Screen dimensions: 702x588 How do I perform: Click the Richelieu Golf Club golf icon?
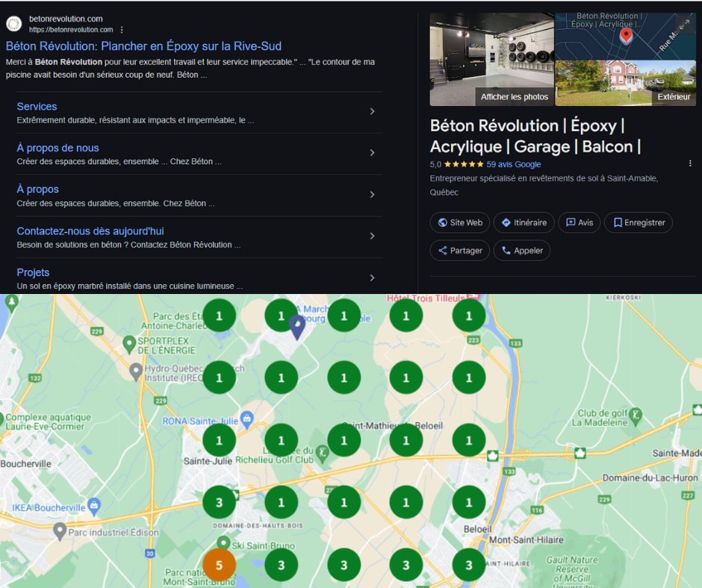tap(322, 453)
